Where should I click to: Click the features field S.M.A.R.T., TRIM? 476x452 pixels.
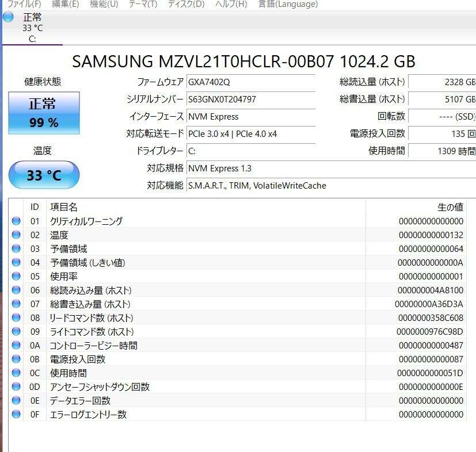tap(331, 186)
